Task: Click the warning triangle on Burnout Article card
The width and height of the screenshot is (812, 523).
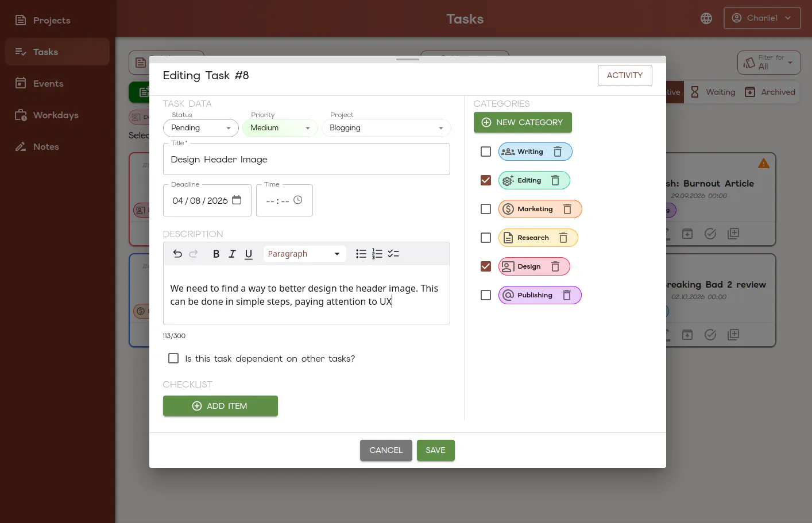Action: (763, 163)
